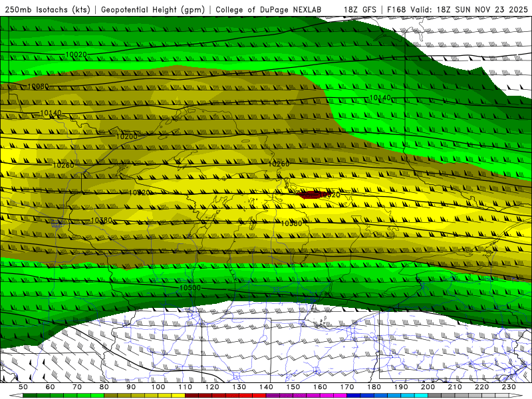Click the 10200 height contour label
Viewport: 532px width, 399px height.
(x=127, y=137)
